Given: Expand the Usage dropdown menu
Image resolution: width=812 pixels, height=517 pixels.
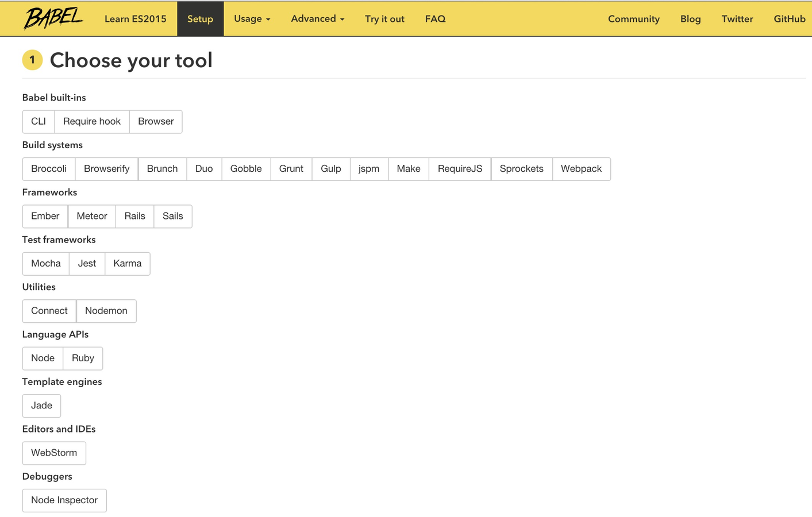Looking at the screenshot, I should (252, 19).
